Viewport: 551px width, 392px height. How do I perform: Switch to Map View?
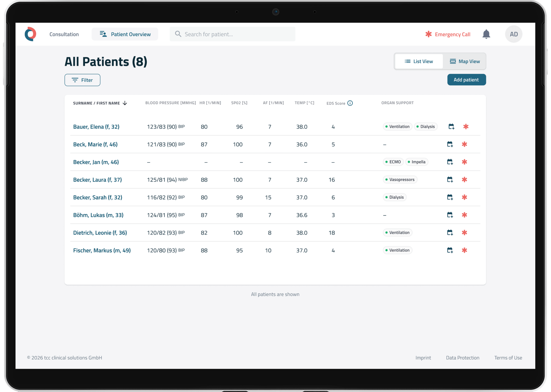464,61
